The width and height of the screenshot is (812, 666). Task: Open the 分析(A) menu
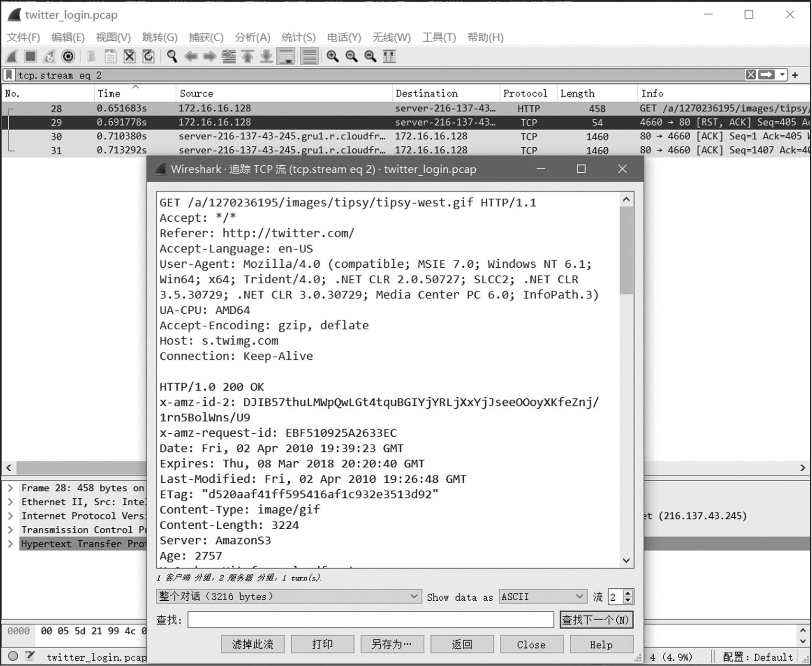[252, 37]
